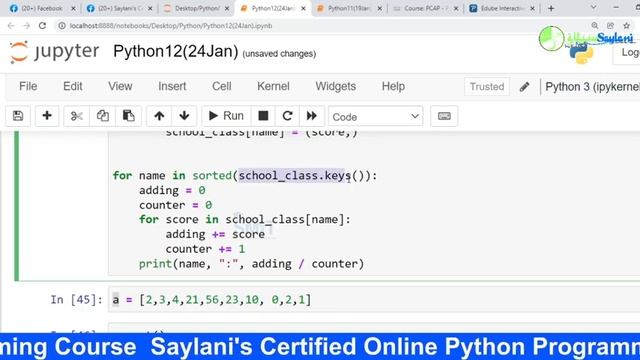640x360 pixels.
Task: Click the counter = 0 code line
Action: pos(176,205)
